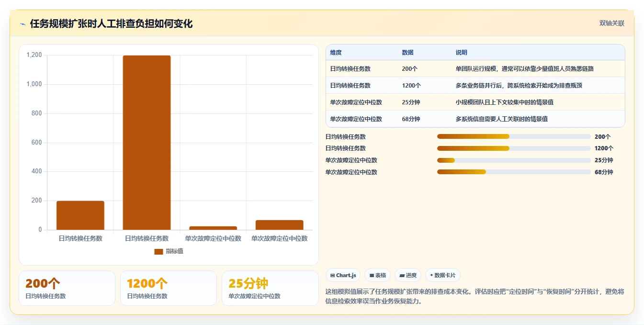Click the description 多系统信息需要人工关联时的情景值
The image size is (644, 325).
(x=502, y=119)
